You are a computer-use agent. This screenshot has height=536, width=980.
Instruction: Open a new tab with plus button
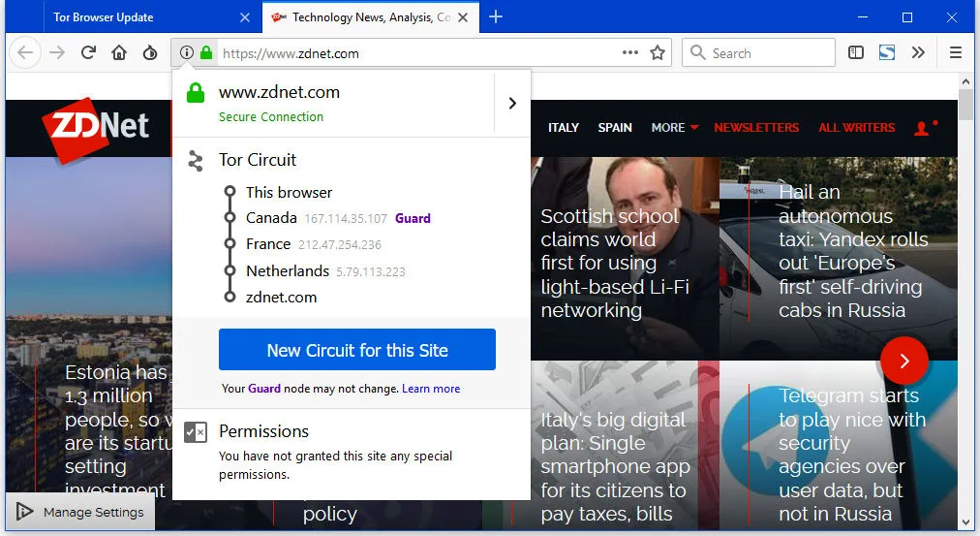click(496, 17)
